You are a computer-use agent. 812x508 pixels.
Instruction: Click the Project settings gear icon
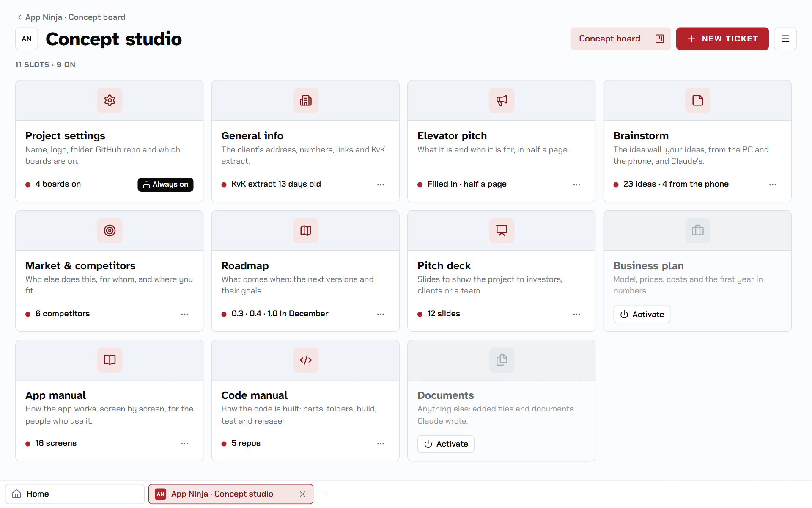[110, 100]
